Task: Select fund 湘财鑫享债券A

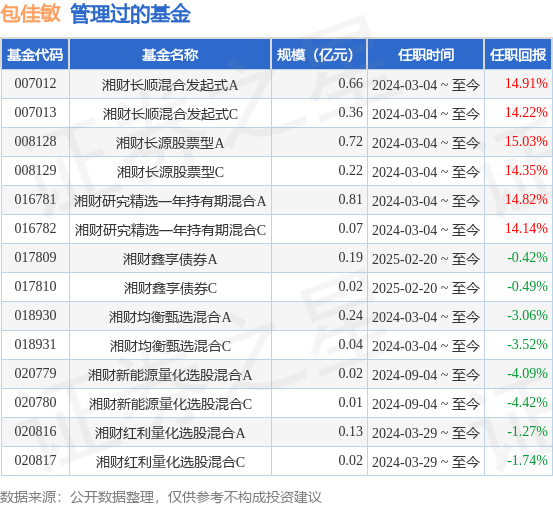Action: (170, 259)
